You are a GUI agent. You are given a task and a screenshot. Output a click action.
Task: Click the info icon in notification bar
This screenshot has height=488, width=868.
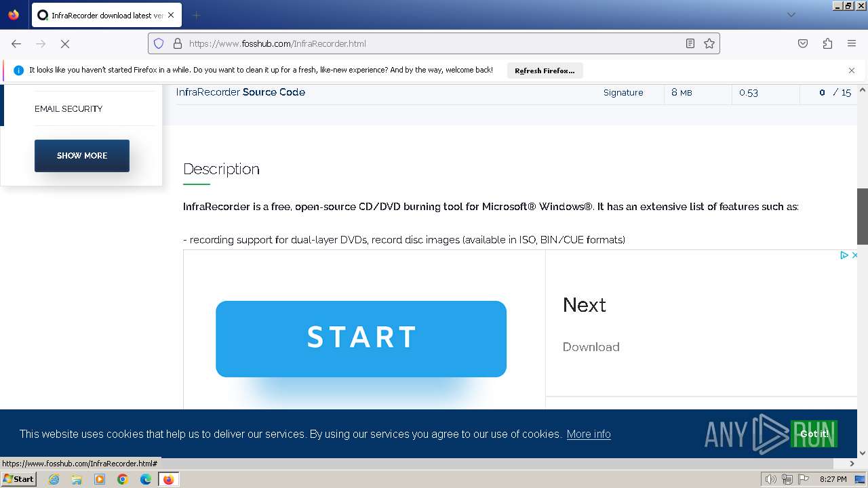point(19,70)
